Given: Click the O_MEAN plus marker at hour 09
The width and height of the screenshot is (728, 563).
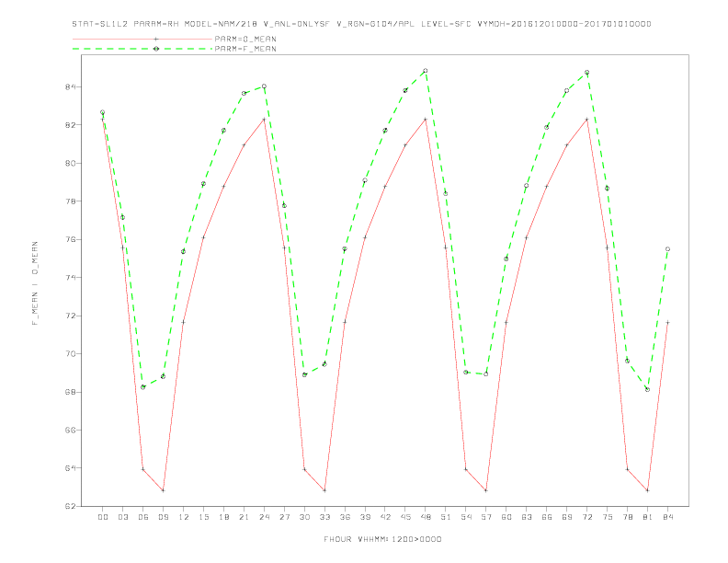Looking at the screenshot, I should [x=163, y=490].
